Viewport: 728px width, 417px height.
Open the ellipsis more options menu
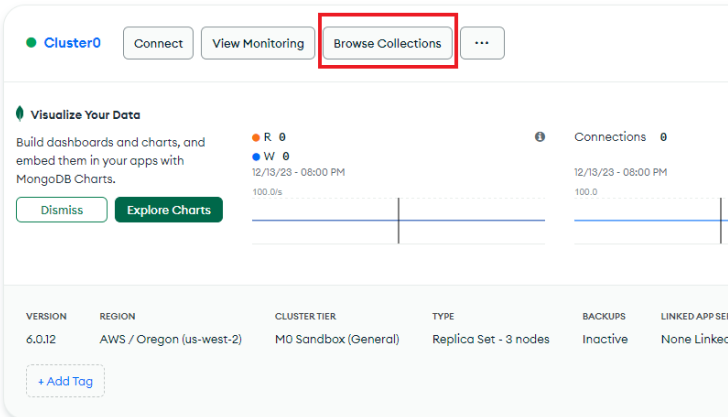[x=482, y=43]
